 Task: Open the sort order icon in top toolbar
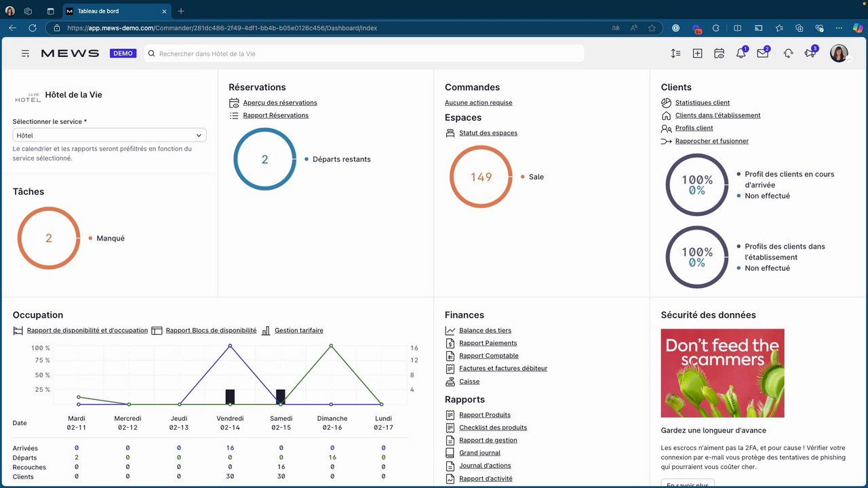[675, 54]
